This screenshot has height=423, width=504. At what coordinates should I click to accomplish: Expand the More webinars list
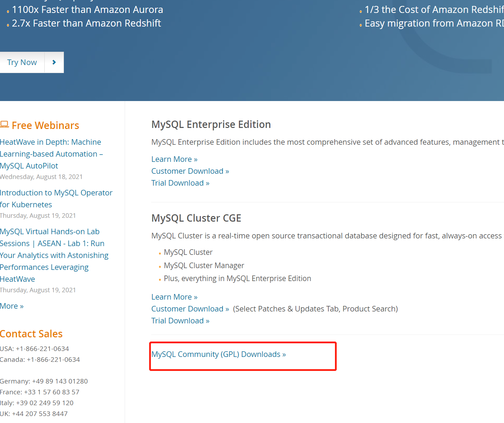coord(12,306)
